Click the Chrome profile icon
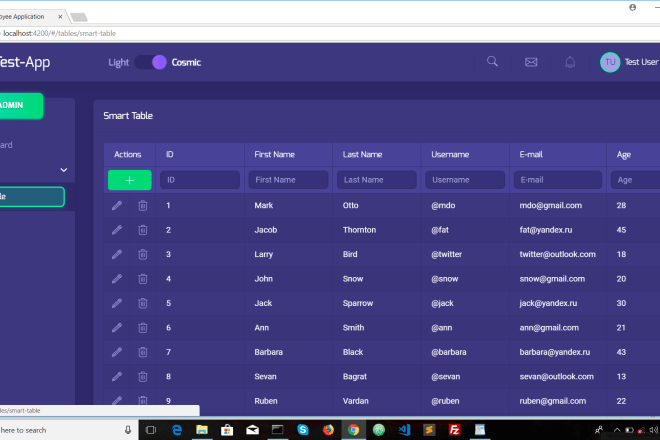The width and height of the screenshot is (660, 440). point(632,7)
